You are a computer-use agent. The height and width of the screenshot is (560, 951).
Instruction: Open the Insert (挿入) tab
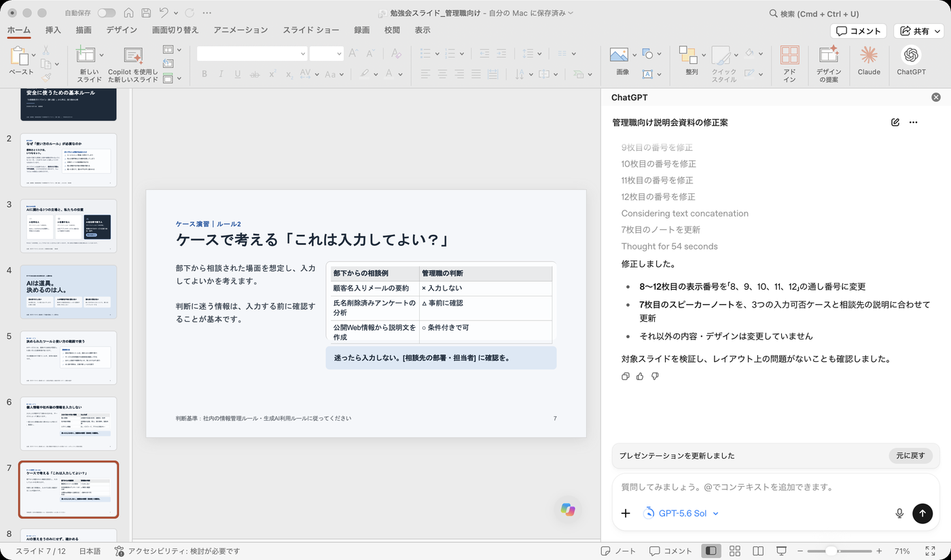pyautogui.click(x=53, y=30)
